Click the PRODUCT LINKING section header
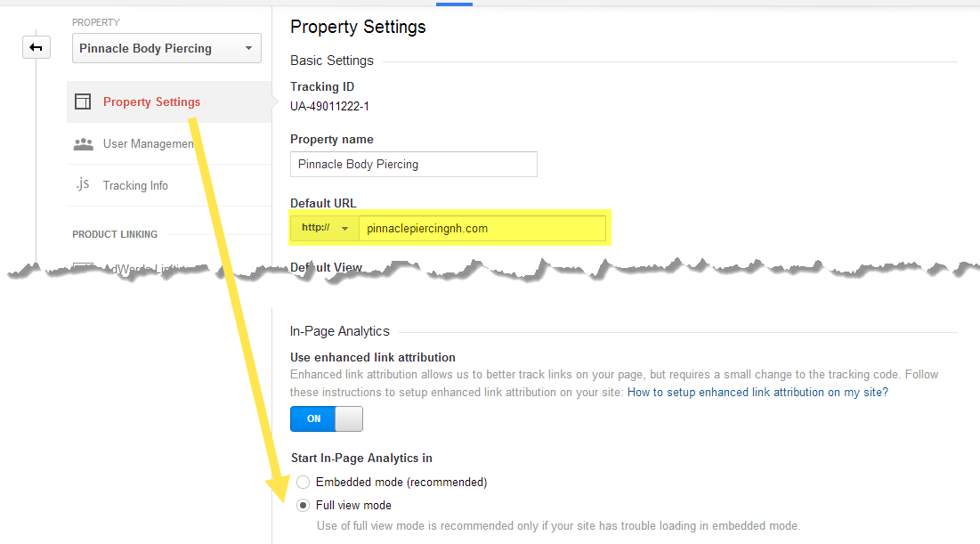 tap(115, 234)
